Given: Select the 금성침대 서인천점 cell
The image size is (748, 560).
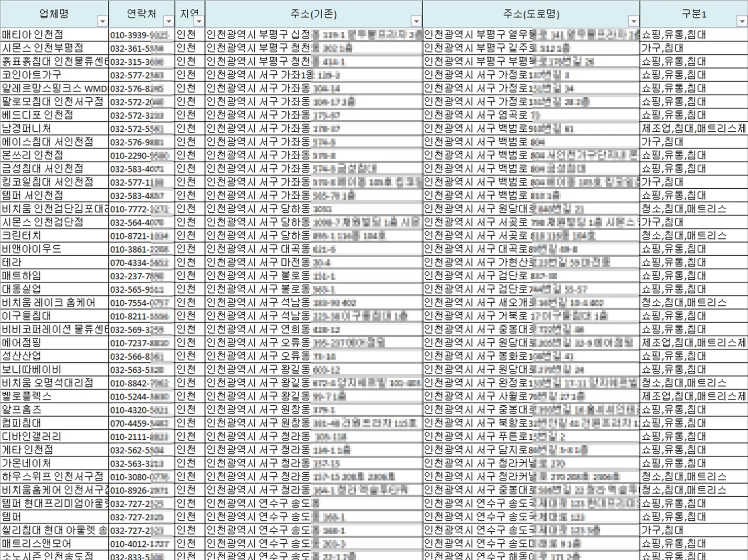Looking at the screenshot, I should (54, 168).
